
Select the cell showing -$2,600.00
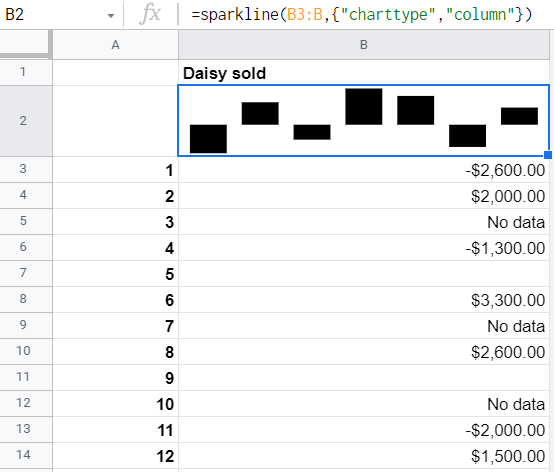click(364, 170)
